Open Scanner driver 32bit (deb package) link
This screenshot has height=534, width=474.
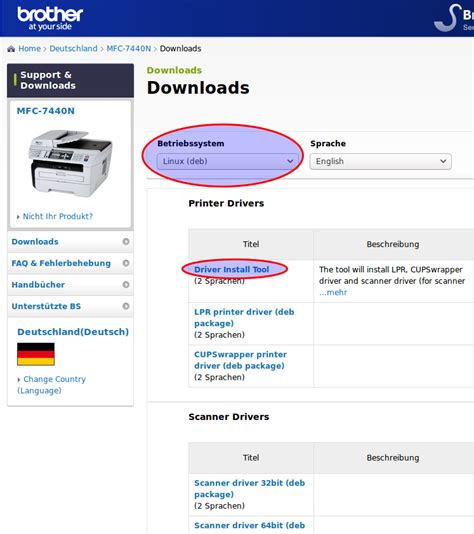click(250, 489)
